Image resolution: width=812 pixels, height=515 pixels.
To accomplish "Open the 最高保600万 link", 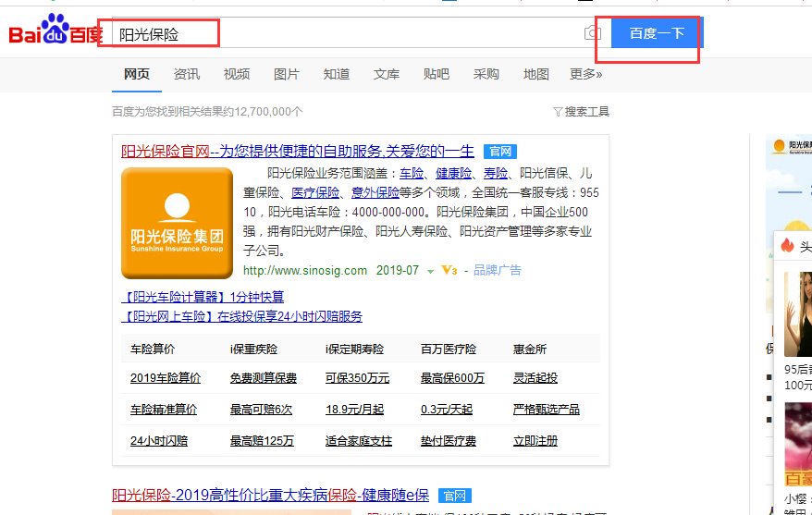I will click(452, 378).
